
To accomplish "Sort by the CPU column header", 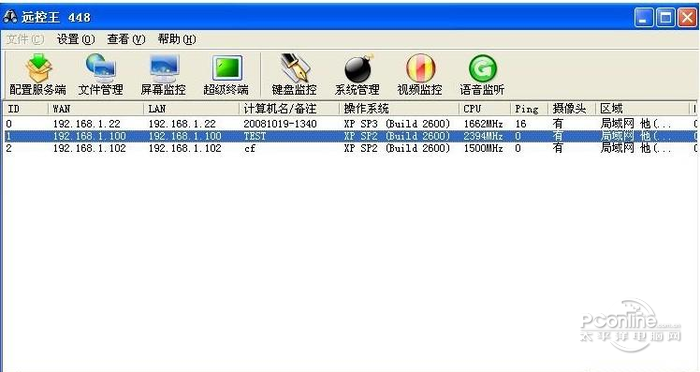I will coord(484,109).
